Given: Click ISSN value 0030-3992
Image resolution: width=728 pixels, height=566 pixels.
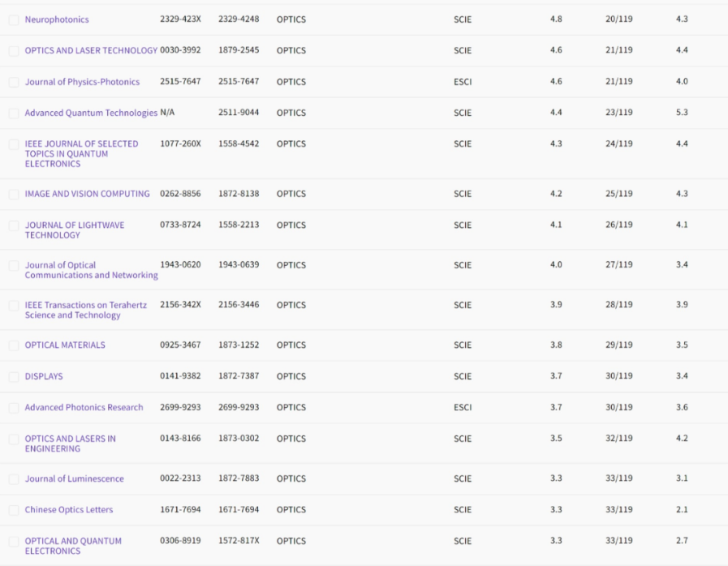Looking at the screenshot, I should tap(181, 50).
